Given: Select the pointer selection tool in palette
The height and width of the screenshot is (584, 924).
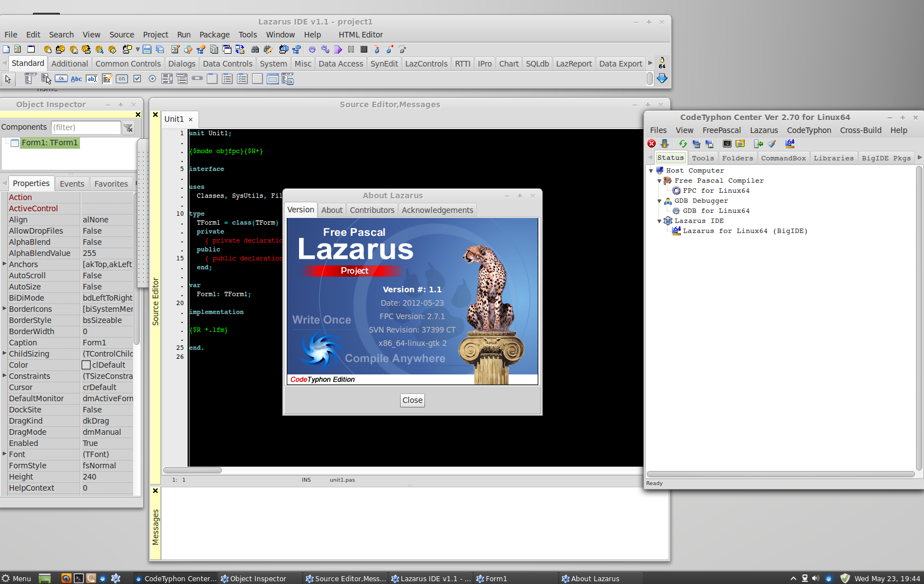Looking at the screenshot, I should point(8,79).
